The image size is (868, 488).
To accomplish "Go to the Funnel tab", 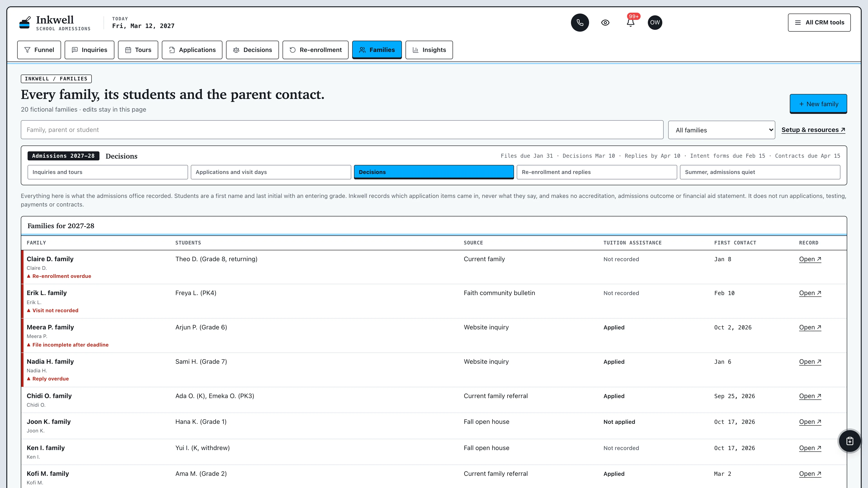I will pos(39,50).
